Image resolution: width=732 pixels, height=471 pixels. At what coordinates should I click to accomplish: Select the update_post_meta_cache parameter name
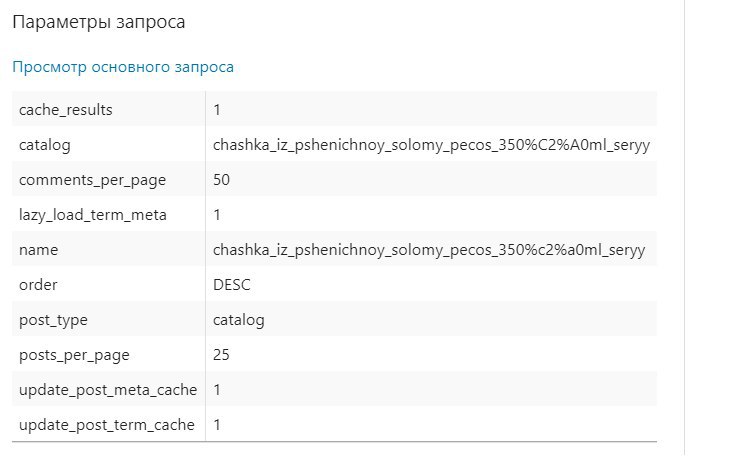108,389
